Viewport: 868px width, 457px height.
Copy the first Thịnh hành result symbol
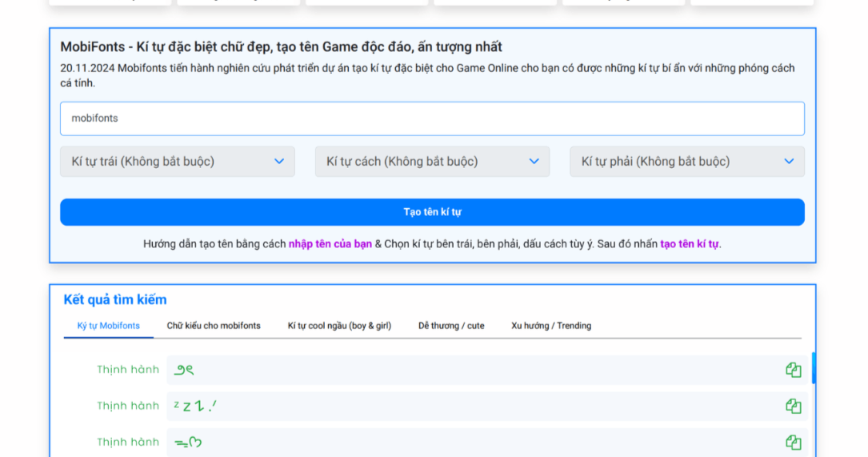[794, 370]
